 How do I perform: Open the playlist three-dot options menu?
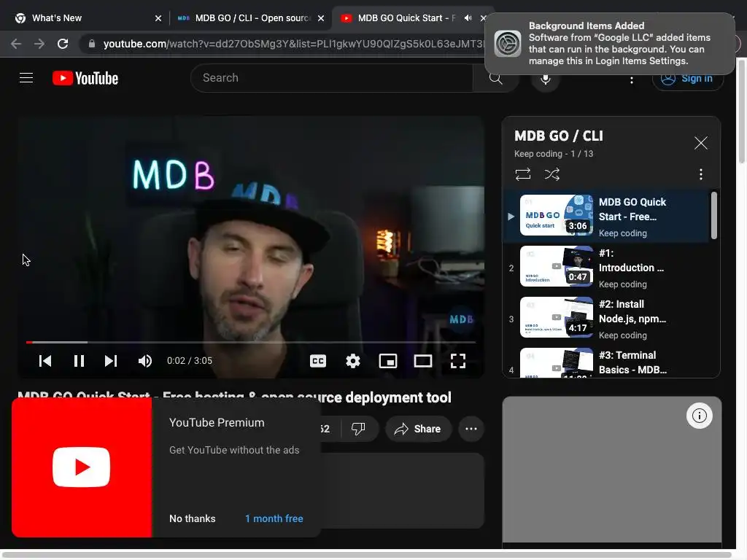(x=700, y=174)
